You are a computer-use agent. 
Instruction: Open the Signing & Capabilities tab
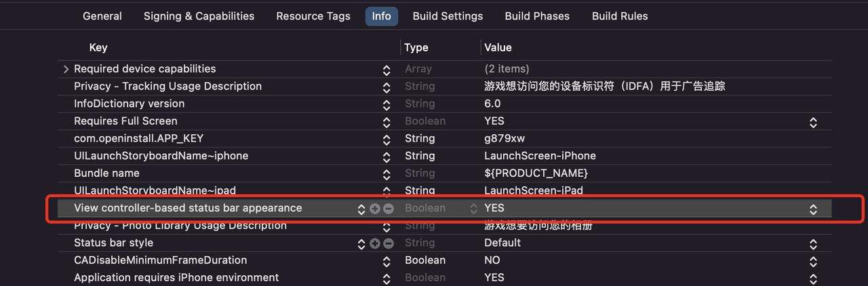pyautogui.click(x=199, y=16)
